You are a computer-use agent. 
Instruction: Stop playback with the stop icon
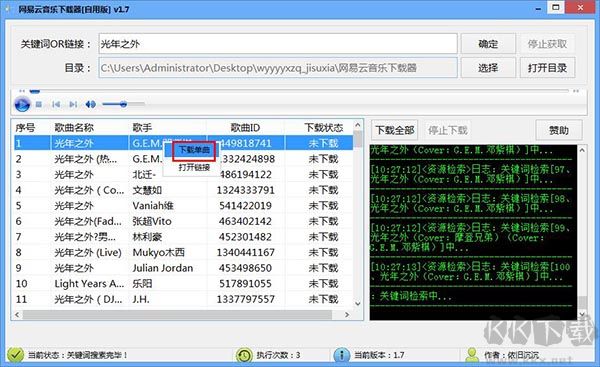(39, 104)
